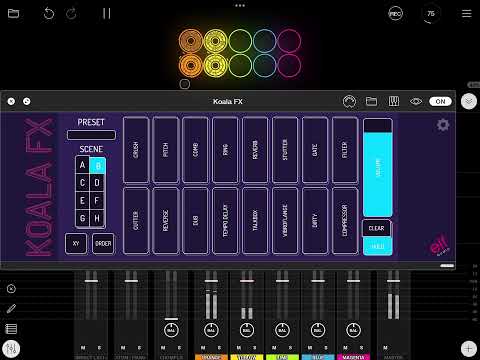Tap the top yellow Koala pad
Image resolution: width=480 pixels, height=360 pixels.
coord(215,41)
